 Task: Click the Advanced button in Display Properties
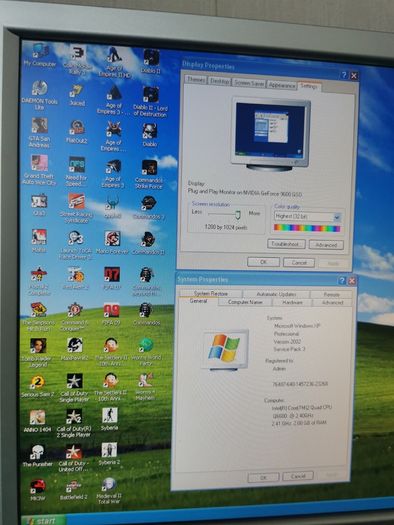click(326, 245)
